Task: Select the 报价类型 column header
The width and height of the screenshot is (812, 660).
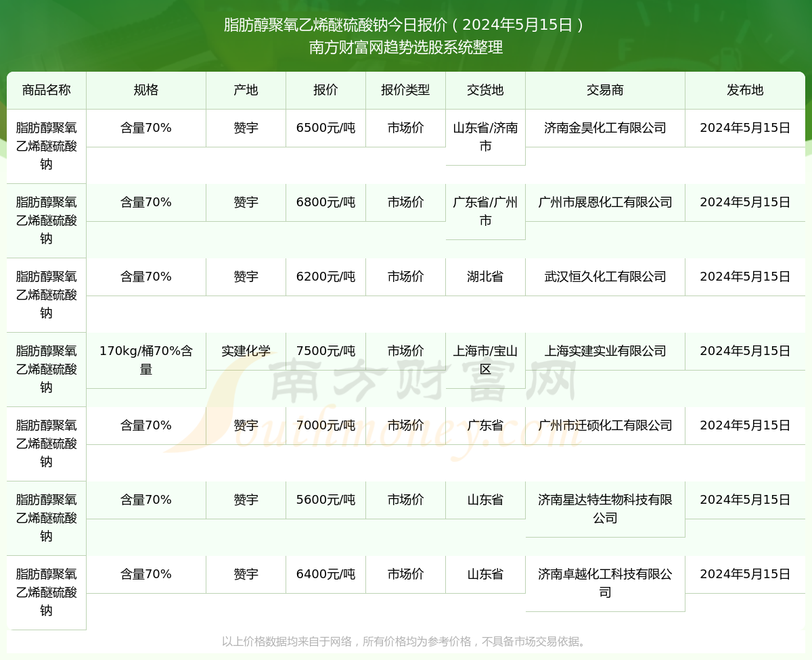Action: click(x=406, y=90)
